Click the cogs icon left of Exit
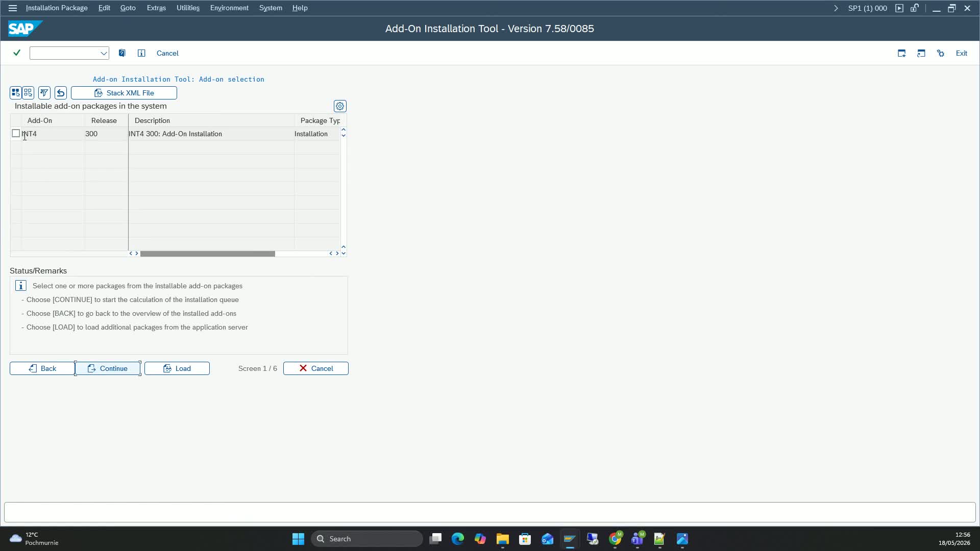 (x=941, y=53)
